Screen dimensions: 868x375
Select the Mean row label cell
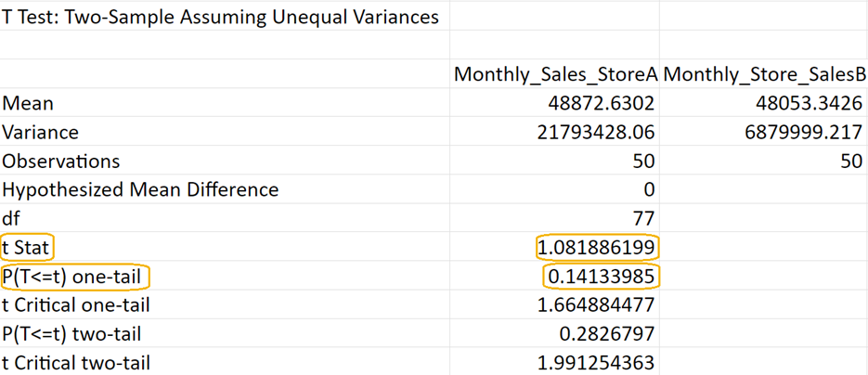tap(29, 103)
